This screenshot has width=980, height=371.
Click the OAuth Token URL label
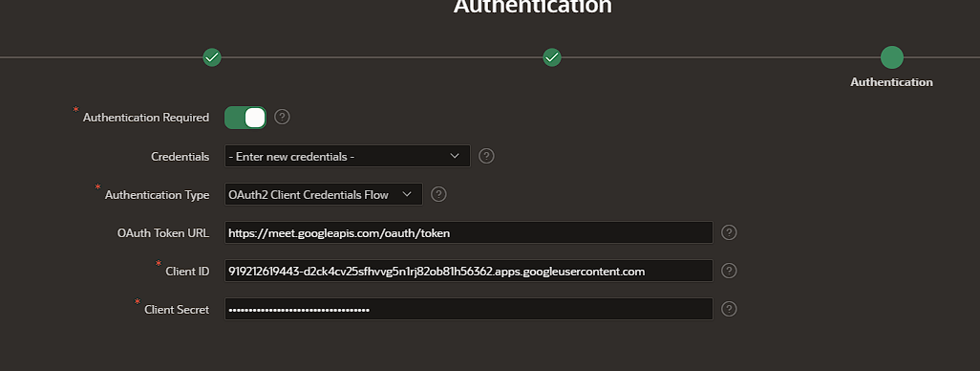click(163, 233)
